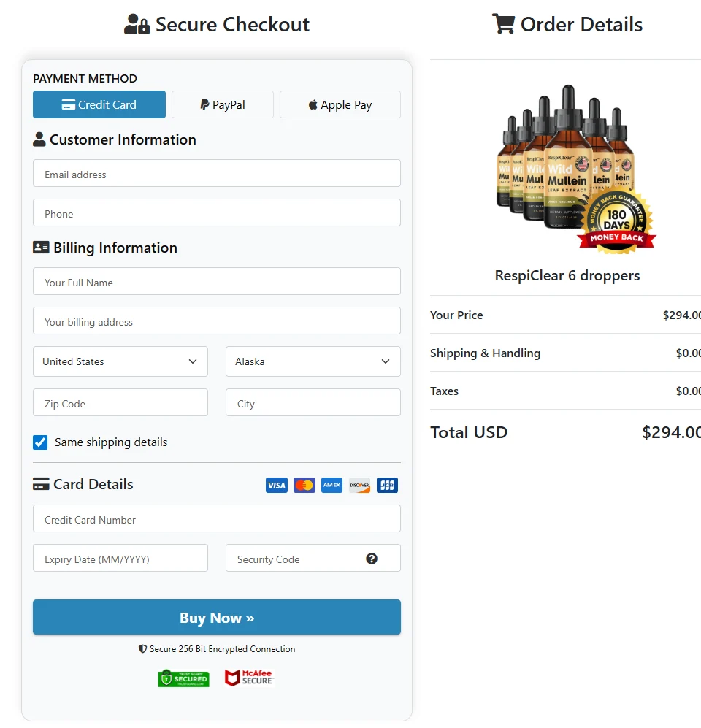Click the Mastercard logo icon
The width and height of the screenshot is (701, 728).
[x=304, y=485]
